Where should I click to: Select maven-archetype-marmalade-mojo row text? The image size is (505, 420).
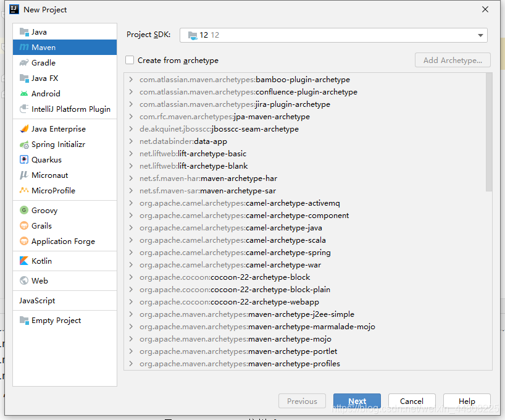(257, 327)
